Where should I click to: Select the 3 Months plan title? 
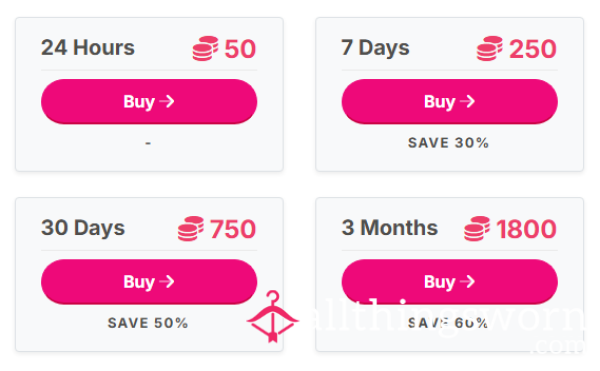(x=390, y=228)
